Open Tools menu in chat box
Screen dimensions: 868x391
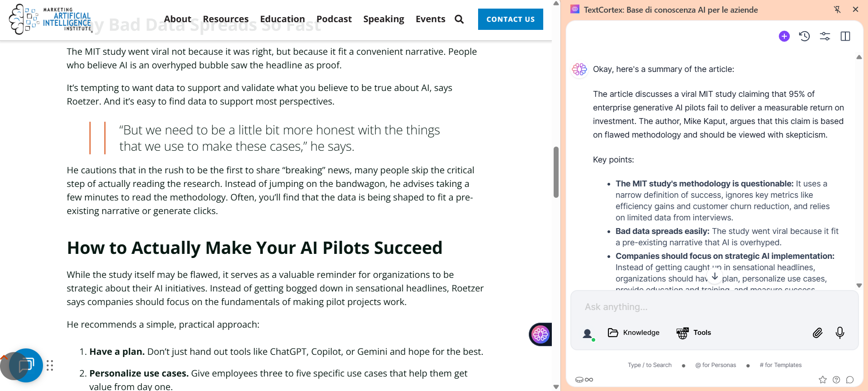point(693,333)
